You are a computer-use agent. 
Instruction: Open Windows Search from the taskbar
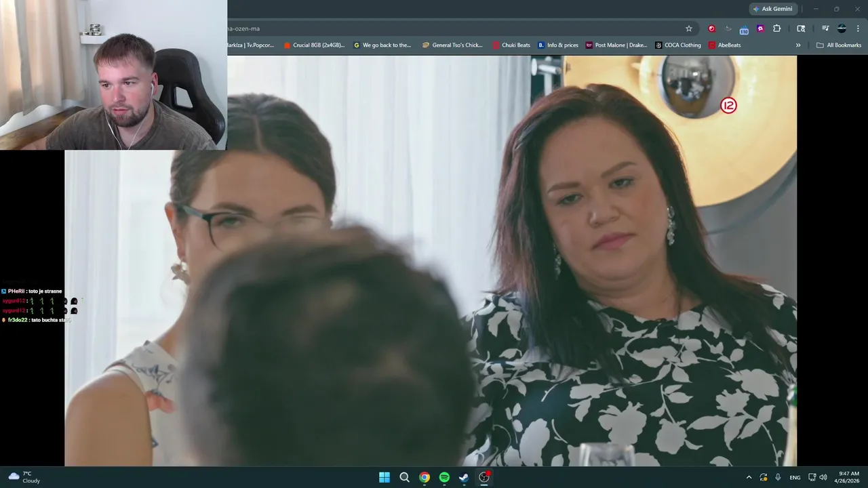(x=404, y=477)
